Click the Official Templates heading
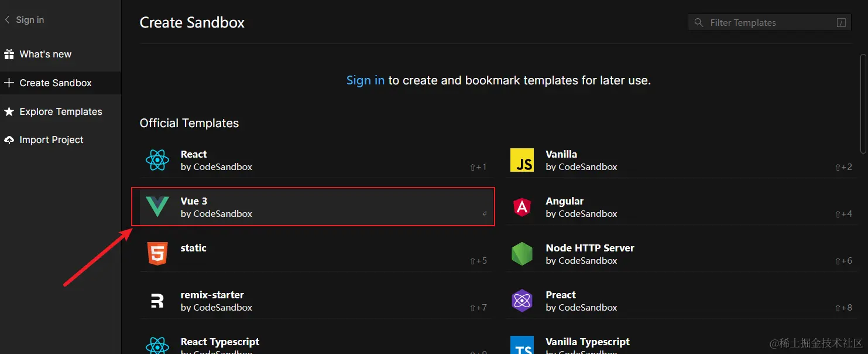The image size is (868, 354). click(x=189, y=123)
